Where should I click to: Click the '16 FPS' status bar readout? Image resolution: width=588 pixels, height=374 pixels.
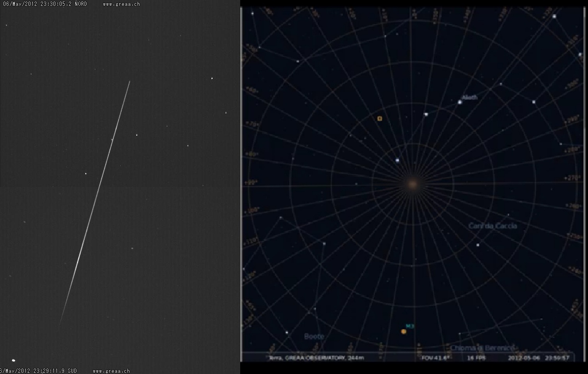tap(476, 357)
